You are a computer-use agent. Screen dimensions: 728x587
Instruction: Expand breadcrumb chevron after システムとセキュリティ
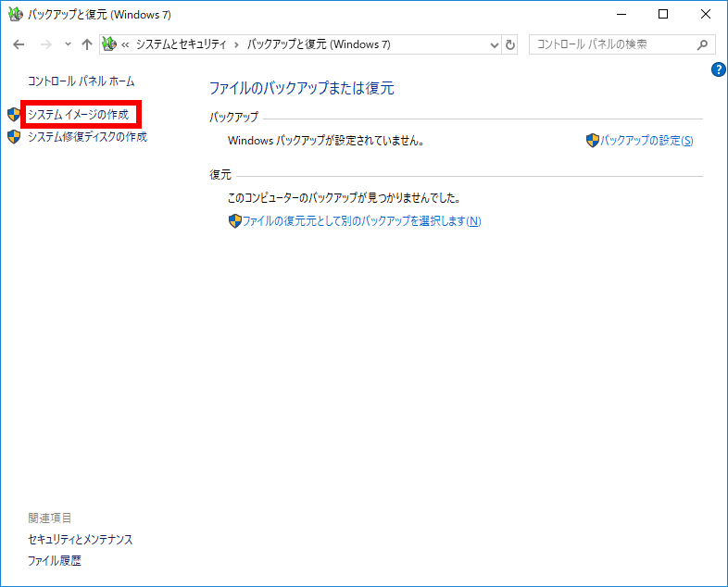point(236,45)
